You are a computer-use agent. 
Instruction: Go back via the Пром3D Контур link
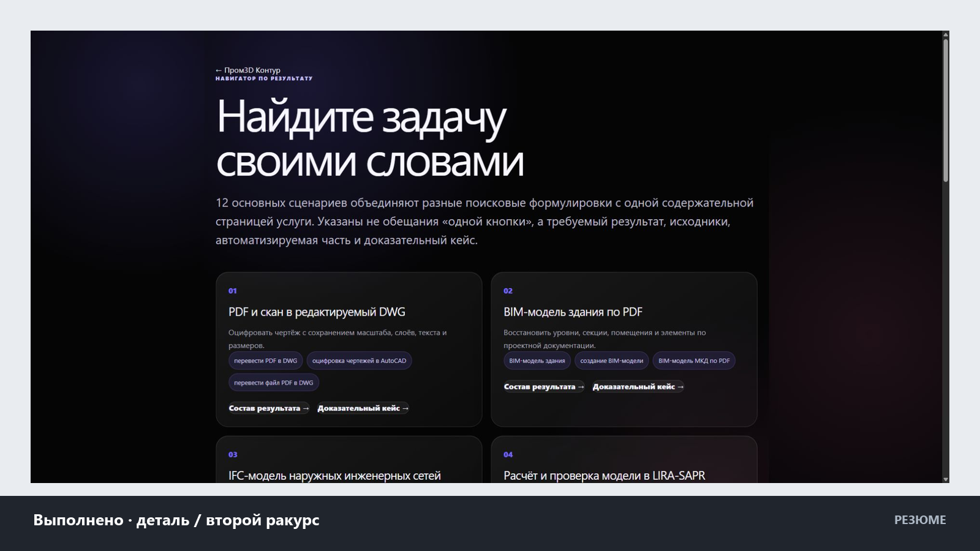coord(248,70)
